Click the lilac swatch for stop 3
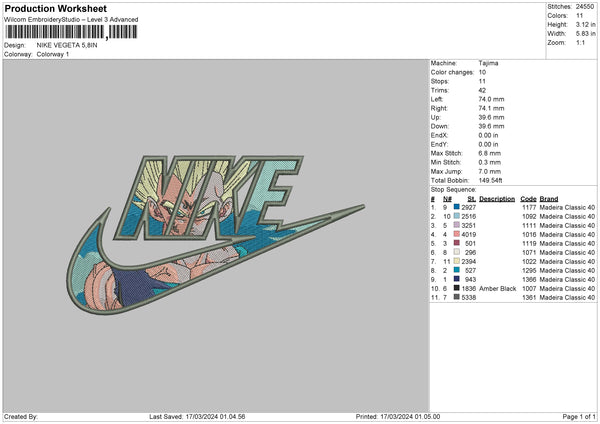The image size is (600, 424). (457, 225)
